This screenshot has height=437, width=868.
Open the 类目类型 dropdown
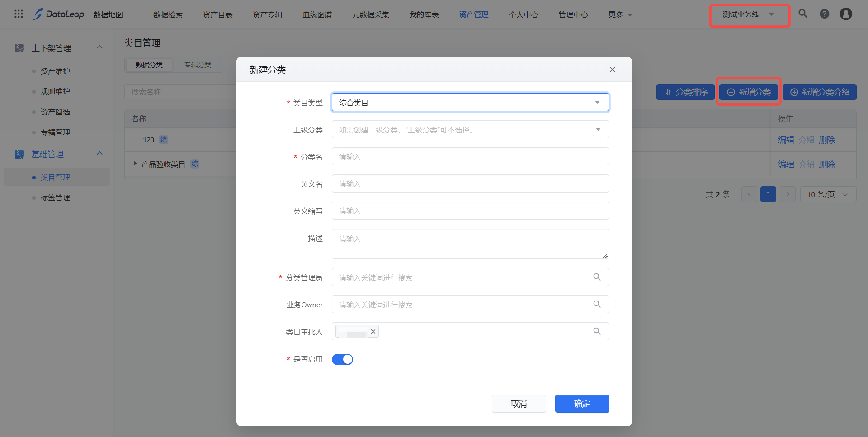(470, 102)
